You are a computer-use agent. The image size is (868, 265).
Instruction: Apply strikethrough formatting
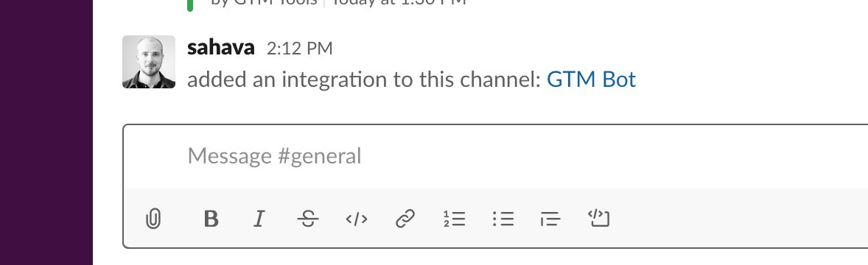(x=307, y=219)
